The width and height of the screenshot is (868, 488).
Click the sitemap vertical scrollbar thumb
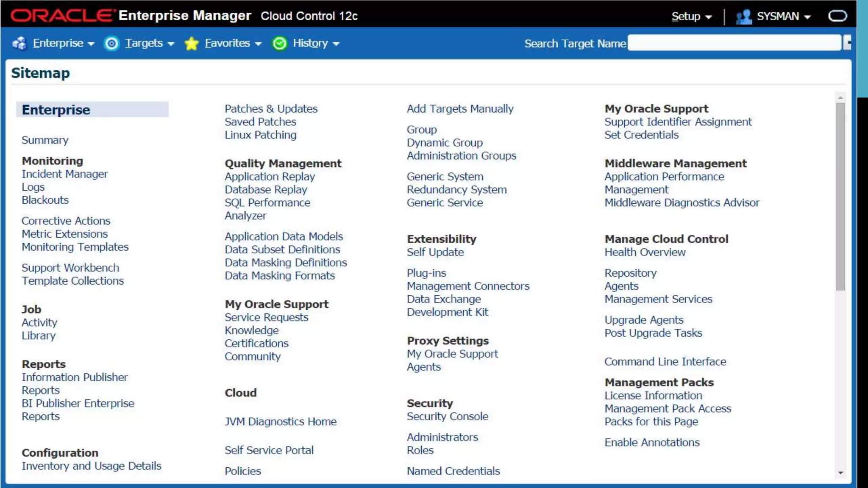840,197
